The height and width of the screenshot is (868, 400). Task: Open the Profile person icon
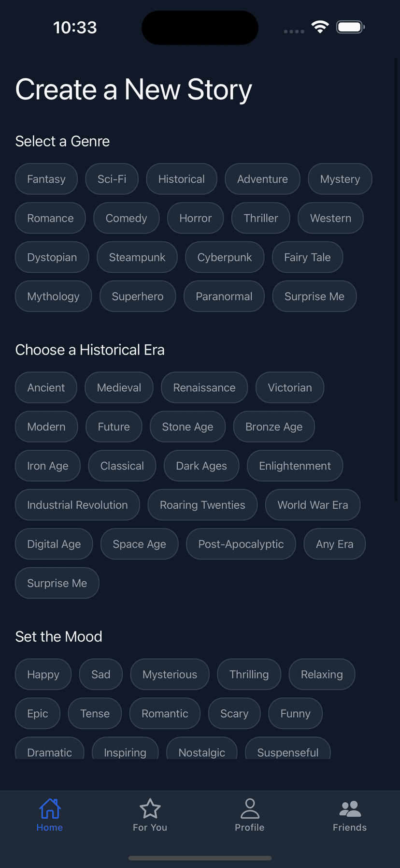250,808
